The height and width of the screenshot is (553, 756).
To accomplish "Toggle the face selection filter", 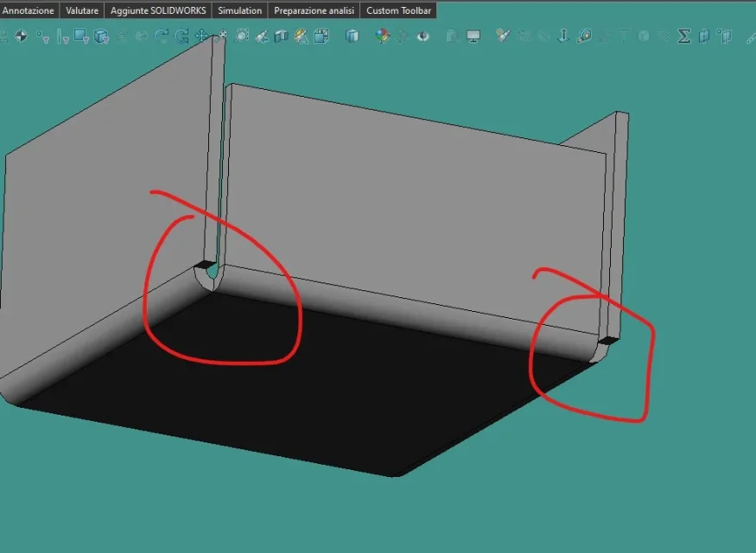I will tap(81, 36).
